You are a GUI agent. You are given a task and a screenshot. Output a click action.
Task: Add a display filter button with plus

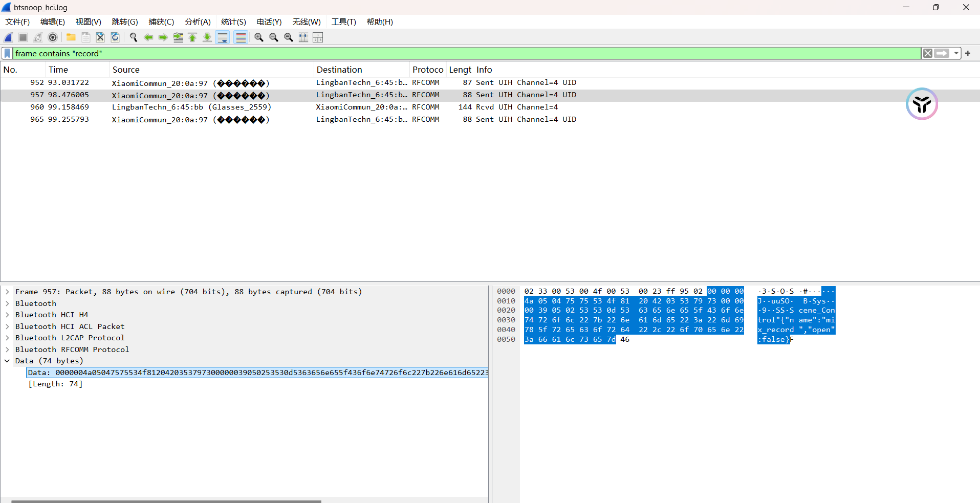coord(968,53)
